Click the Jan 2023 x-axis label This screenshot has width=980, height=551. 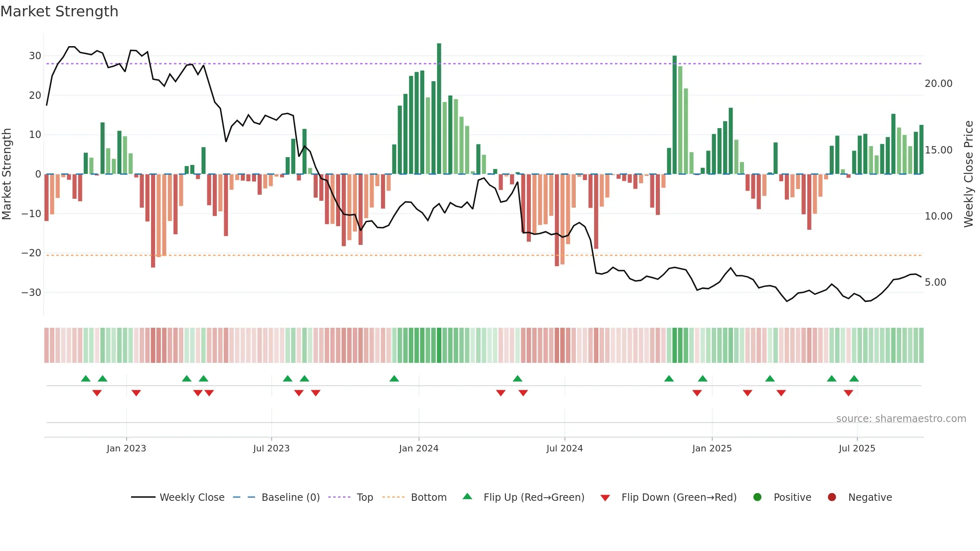[126, 448]
